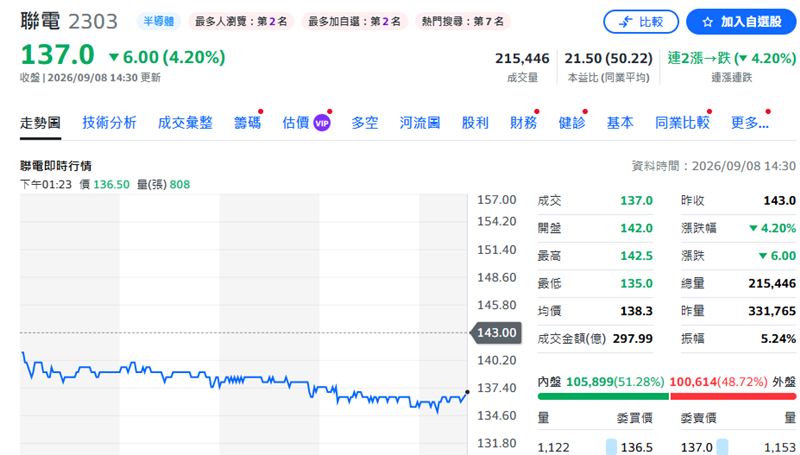Screen dimensions: 800x455
Task: Select the 走勢圖 tab
Action: (x=40, y=123)
